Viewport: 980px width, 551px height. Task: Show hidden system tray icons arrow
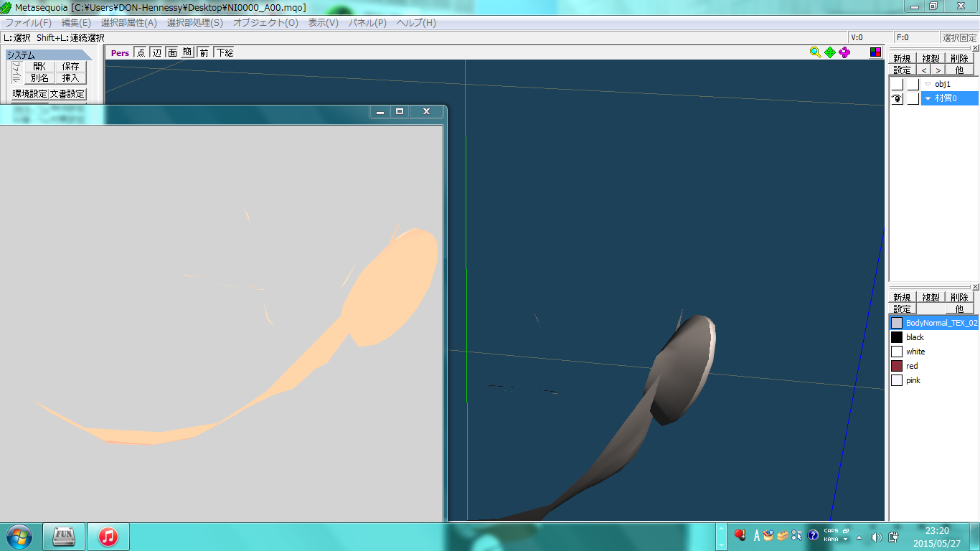tap(859, 537)
